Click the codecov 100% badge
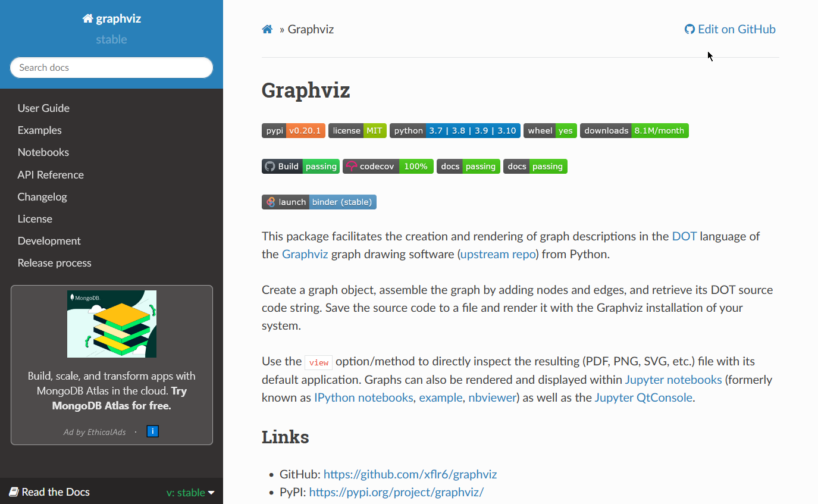The height and width of the screenshot is (504, 818). click(388, 166)
